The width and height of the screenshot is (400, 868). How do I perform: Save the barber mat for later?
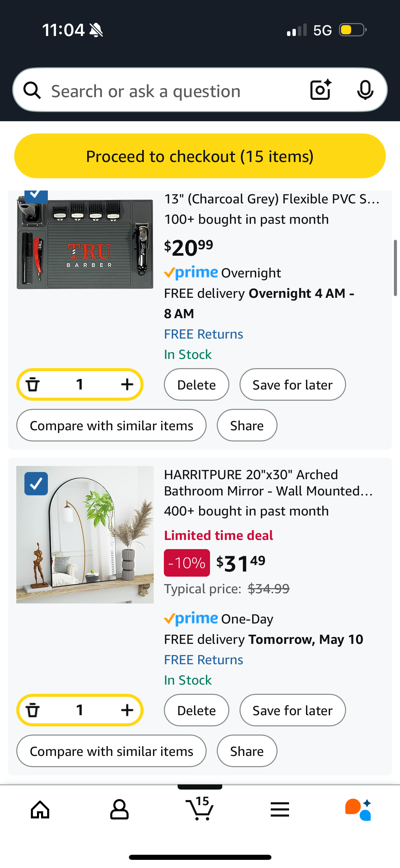pos(292,385)
